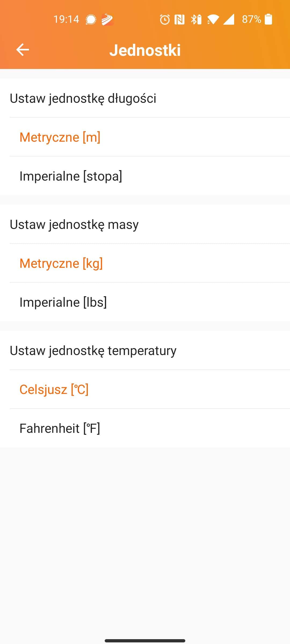The width and height of the screenshot is (290, 644).
Task: Switch mass unit to Imperialne [lbs]
Action: tap(63, 302)
